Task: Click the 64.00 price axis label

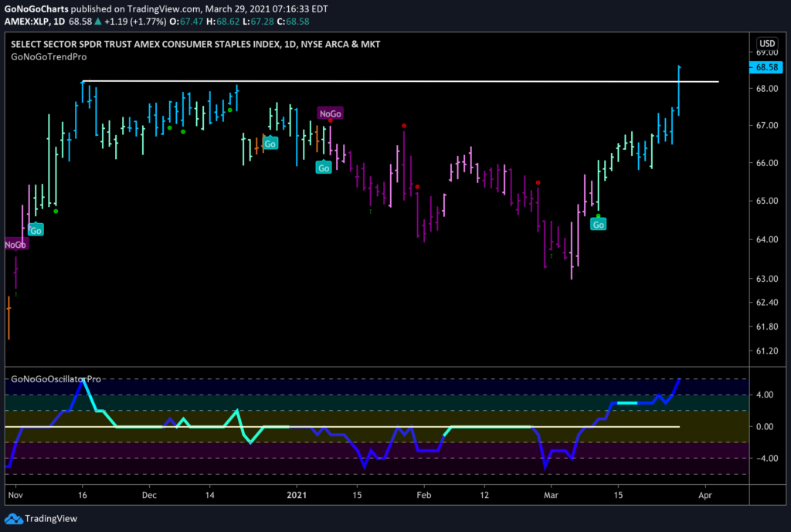Action: click(x=767, y=239)
